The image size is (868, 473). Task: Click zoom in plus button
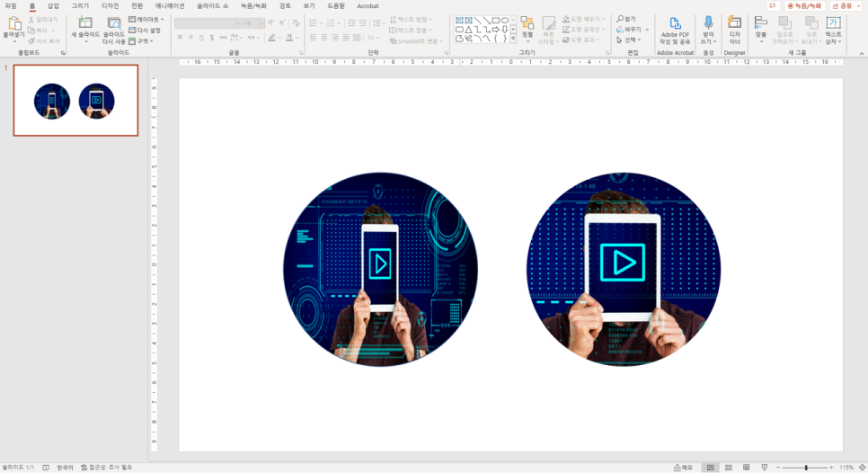tap(831, 468)
